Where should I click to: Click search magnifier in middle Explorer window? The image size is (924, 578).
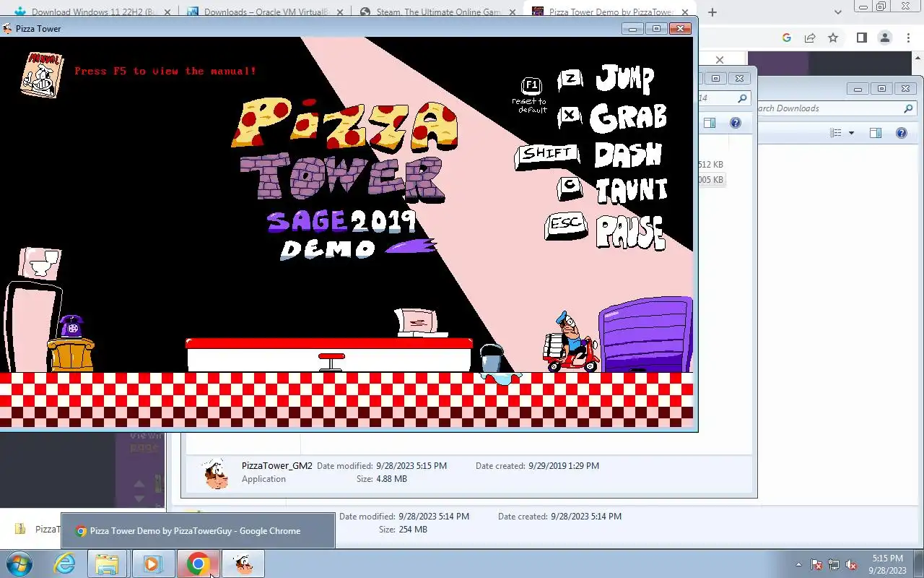742,98
